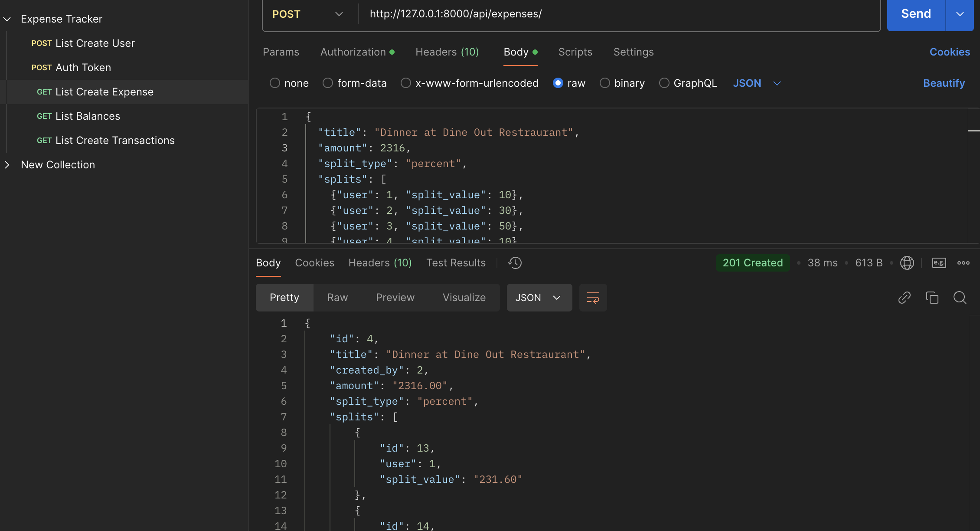Switch response view to Raw
Image resolution: width=980 pixels, height=531 pixels.
(x=337, y=298)
